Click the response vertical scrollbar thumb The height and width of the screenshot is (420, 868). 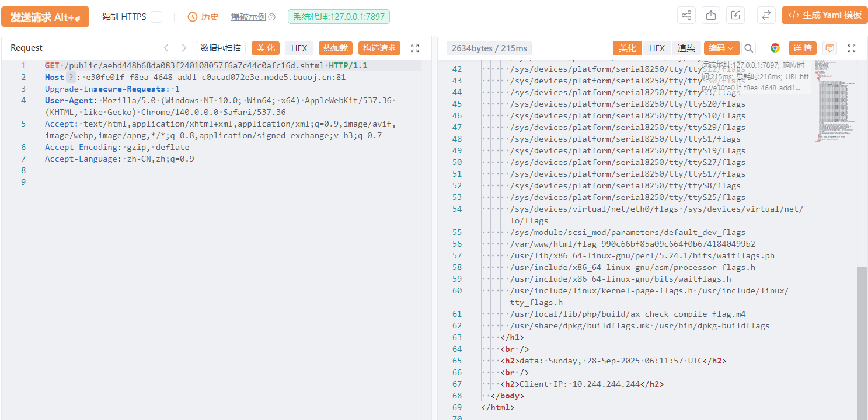(862, 344)
